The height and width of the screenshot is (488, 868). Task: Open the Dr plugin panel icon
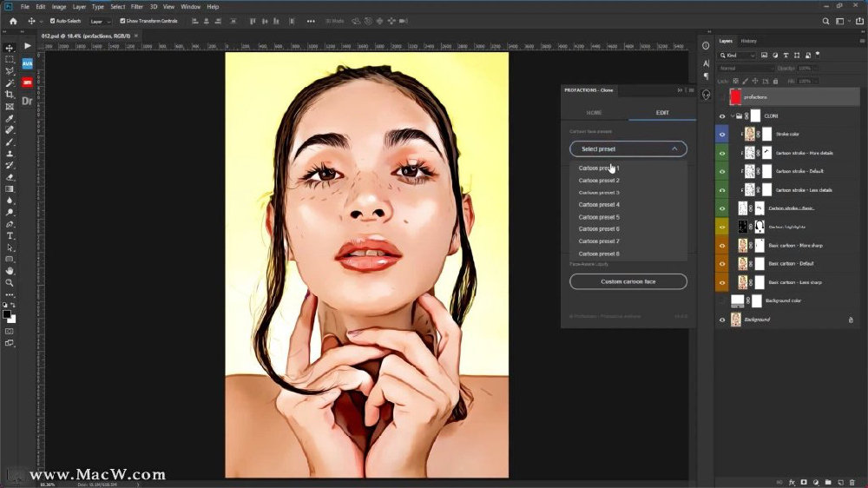(x=27, y=101)
